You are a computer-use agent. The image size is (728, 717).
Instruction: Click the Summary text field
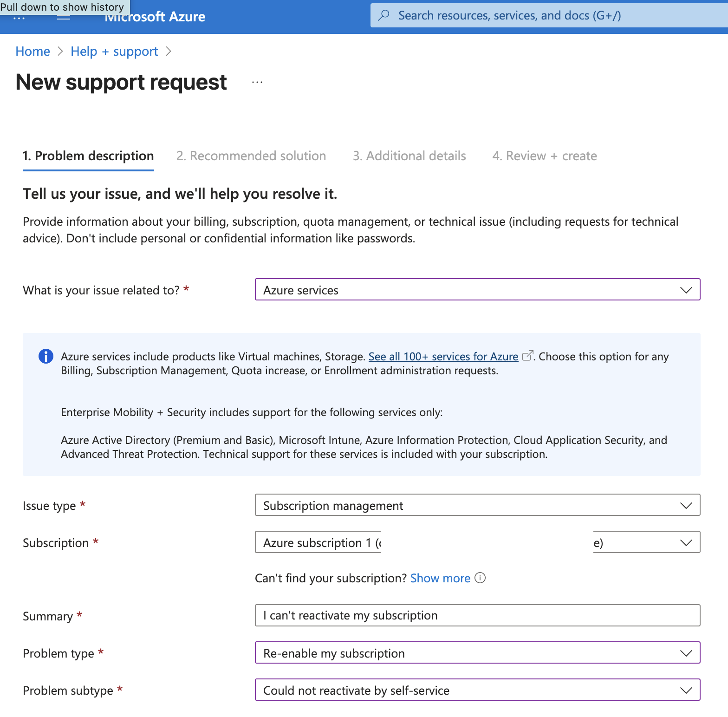click(x=477, y=615)
